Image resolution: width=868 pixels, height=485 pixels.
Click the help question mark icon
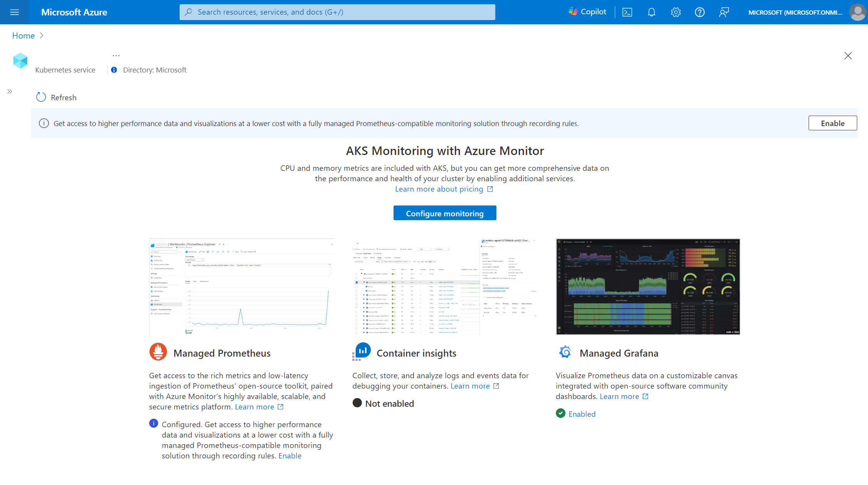(x=700, y=12)
